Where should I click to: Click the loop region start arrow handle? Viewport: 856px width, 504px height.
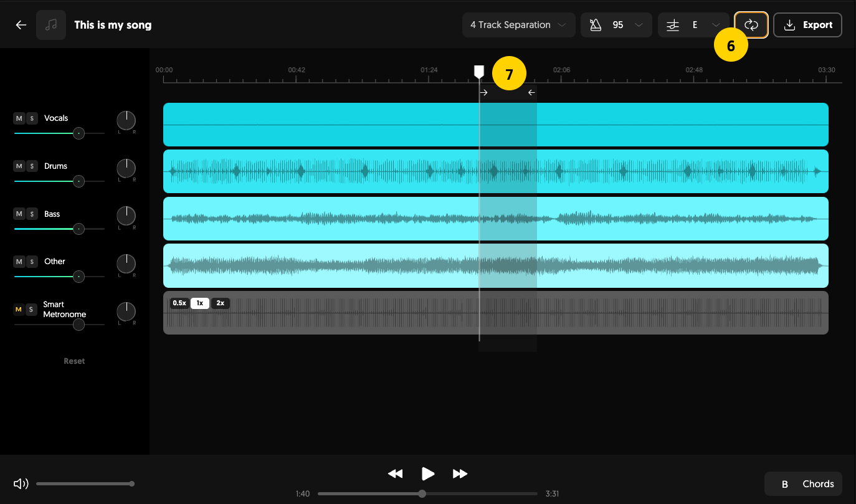coord(483,93)
